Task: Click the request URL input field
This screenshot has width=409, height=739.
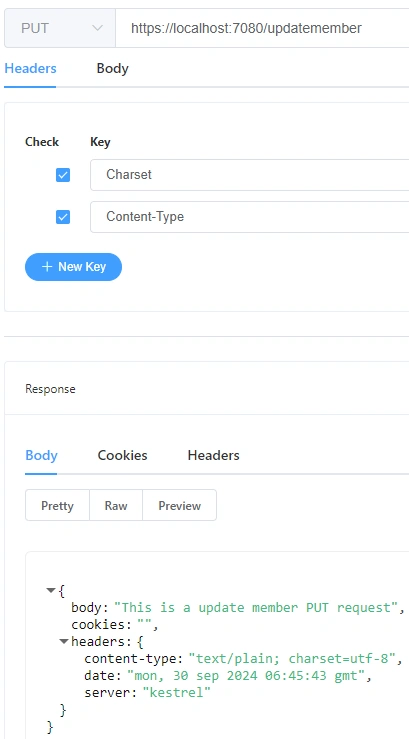Action: pos(262,28)
